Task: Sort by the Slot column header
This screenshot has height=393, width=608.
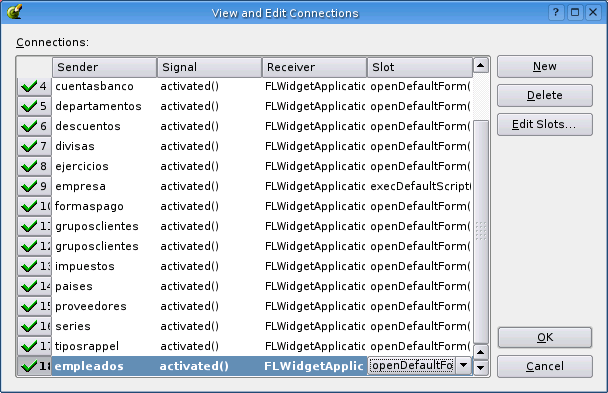Action: pyautogui.click(x=420, y=67)
